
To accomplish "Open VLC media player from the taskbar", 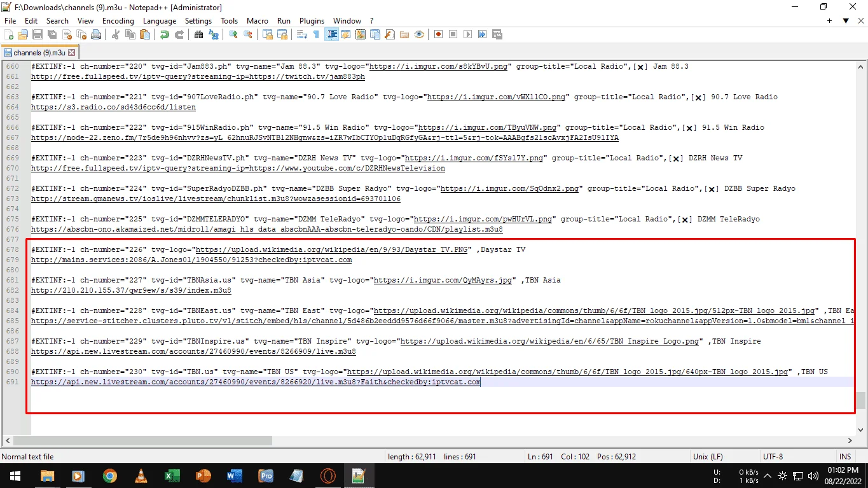I will tap(141, 475).
